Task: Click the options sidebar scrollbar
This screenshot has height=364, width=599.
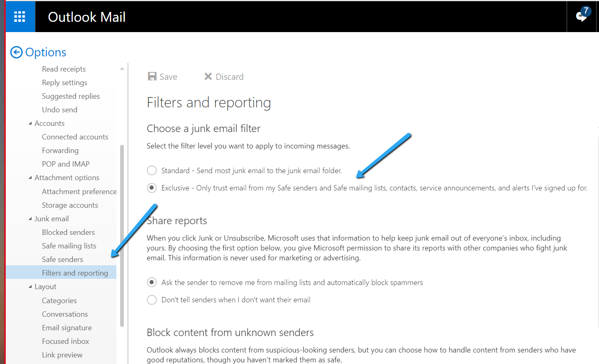Action: tap(122, 236)
